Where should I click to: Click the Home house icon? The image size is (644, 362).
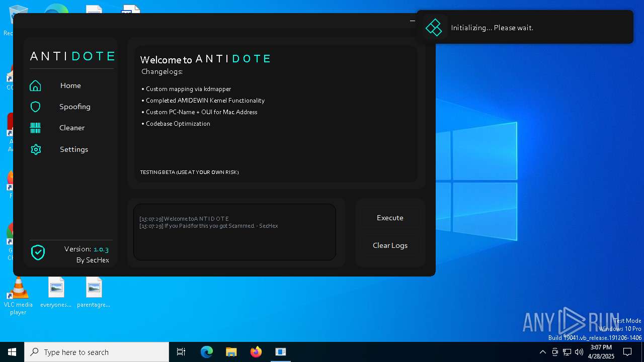[x=35, y=85]
